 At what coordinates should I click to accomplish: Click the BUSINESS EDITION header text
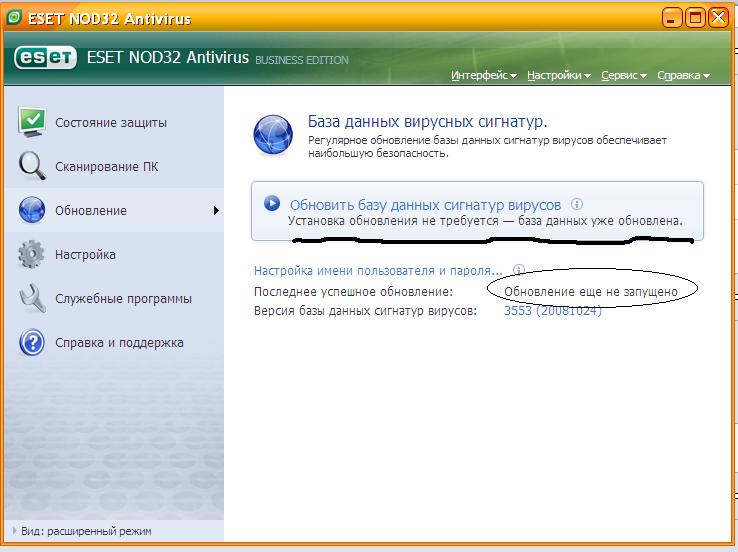click(302, 60)
